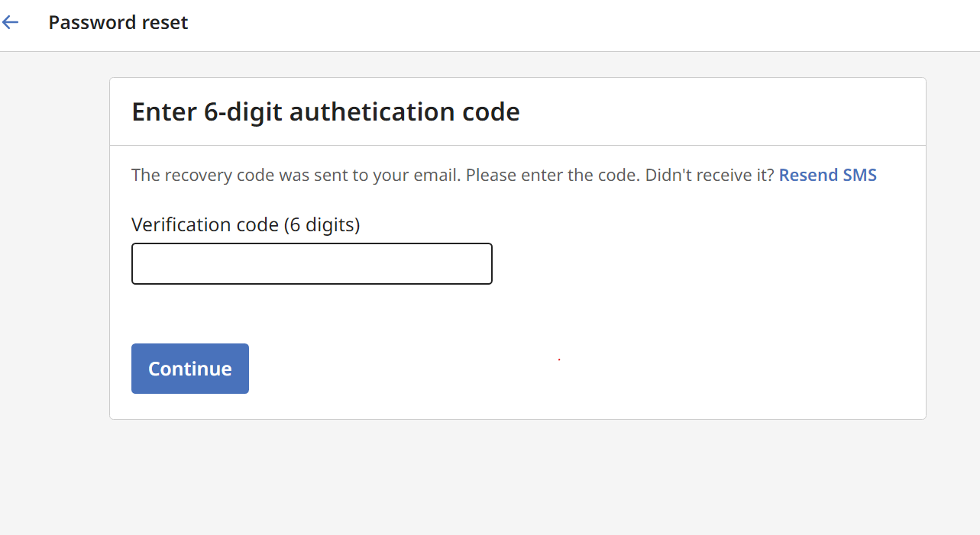Click the Password reset header text
This screenshot has width=980, height=535.
click(118, 22)
